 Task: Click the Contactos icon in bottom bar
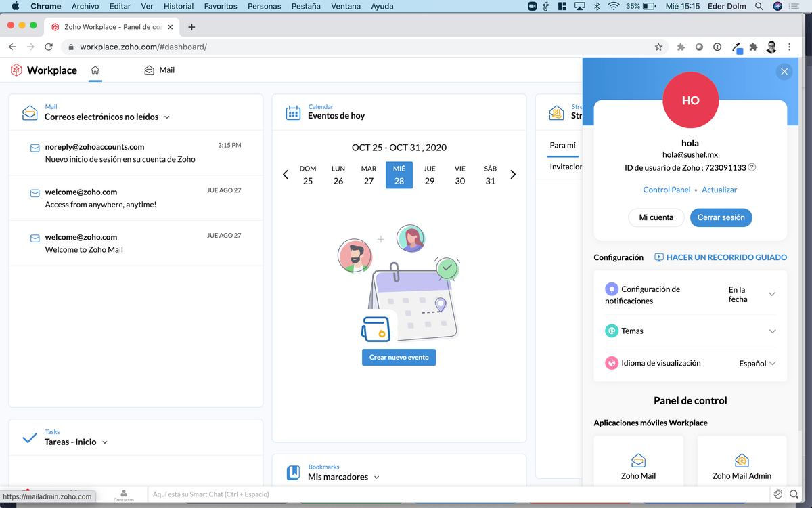click(123, 495)
